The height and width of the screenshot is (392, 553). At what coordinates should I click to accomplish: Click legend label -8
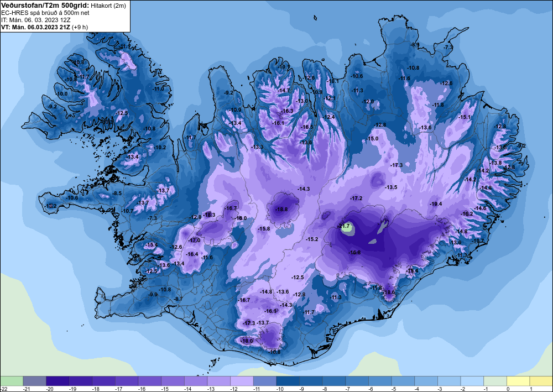click(324, 389)
